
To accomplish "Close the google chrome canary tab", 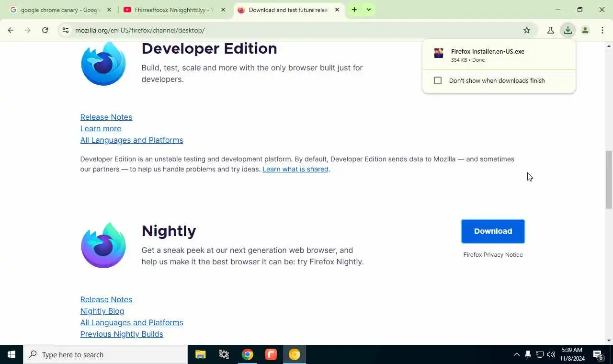I will (x=109, y=10).
